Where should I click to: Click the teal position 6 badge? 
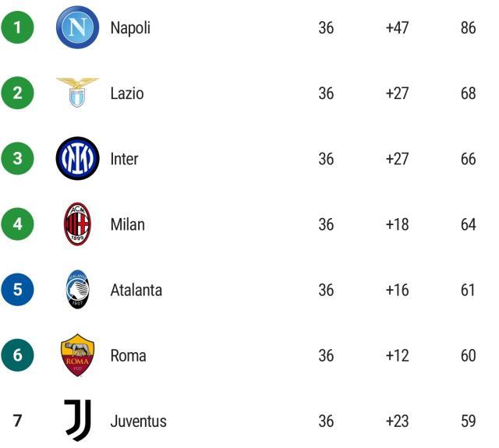pyautogui.click(x=18, y=355)
